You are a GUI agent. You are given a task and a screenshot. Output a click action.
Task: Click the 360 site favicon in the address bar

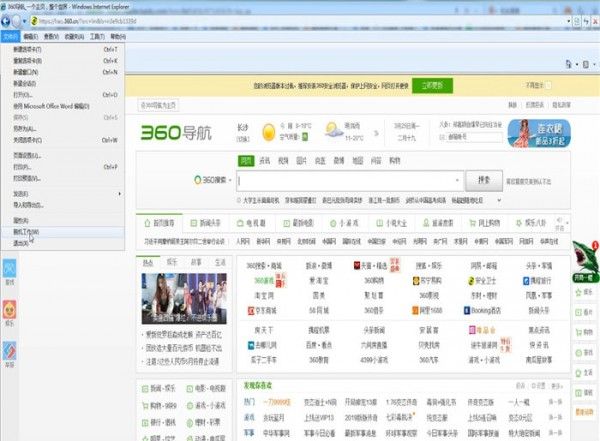coord(34,21)
